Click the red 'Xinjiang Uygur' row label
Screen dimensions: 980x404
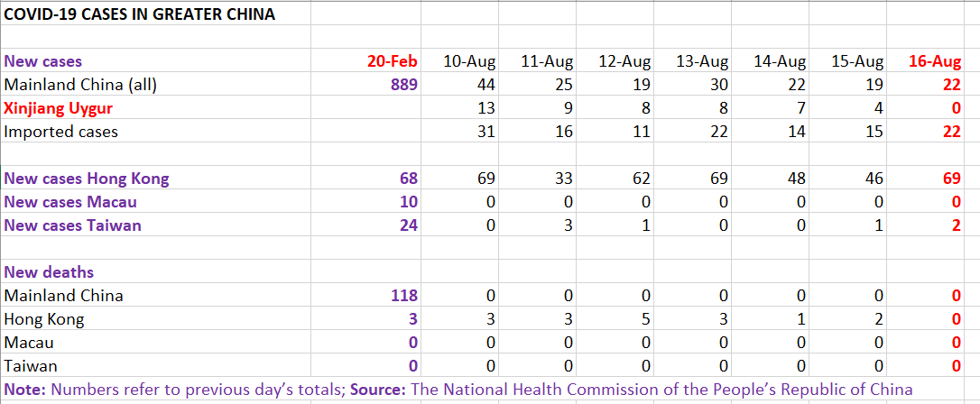click(x=59, y=108)
